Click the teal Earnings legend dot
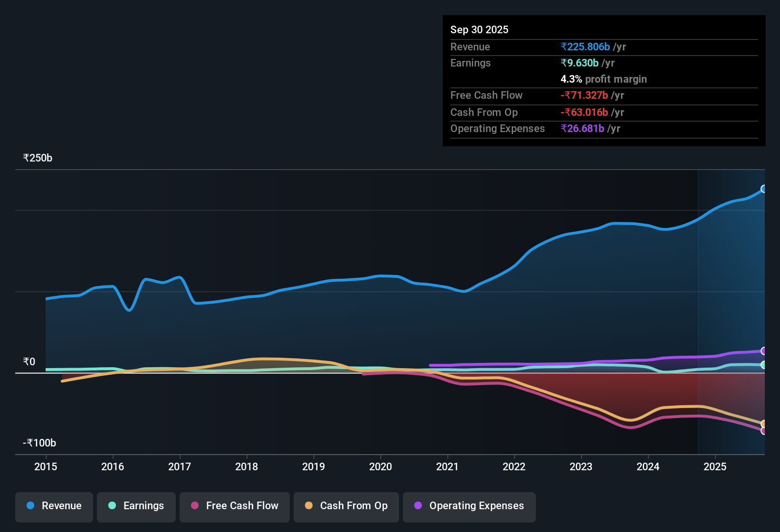 click(112, 506)
